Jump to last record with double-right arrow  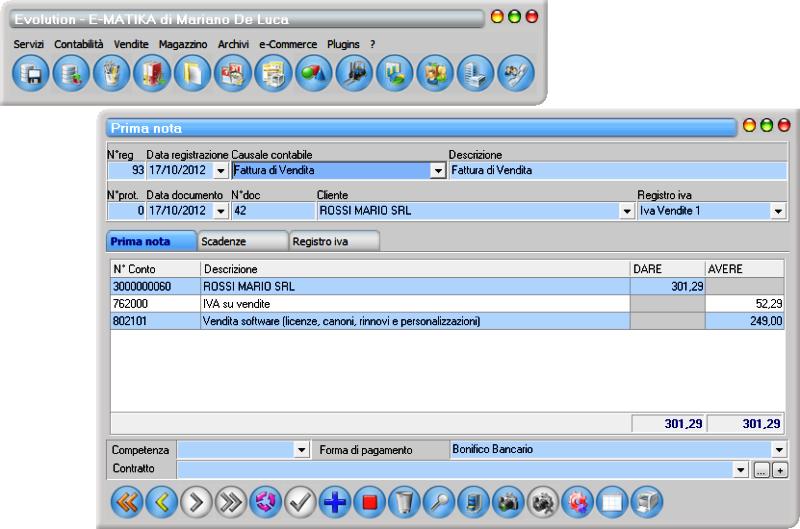[231, 502]
